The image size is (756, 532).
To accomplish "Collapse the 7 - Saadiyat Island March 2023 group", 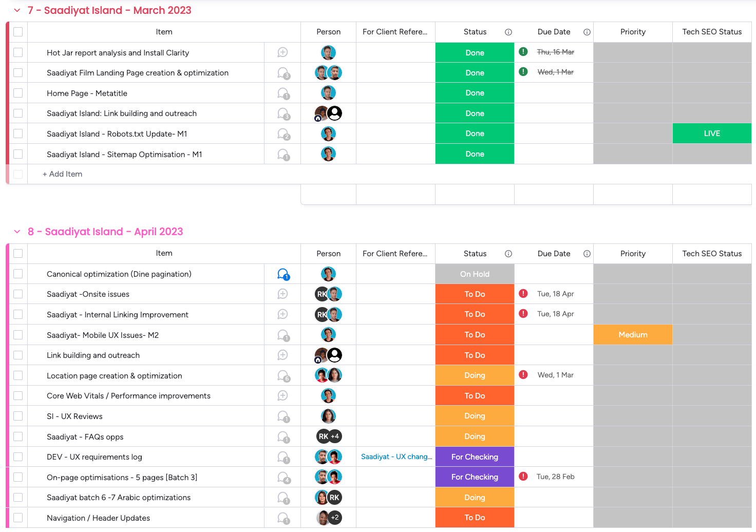I will [x=17, y=10].
